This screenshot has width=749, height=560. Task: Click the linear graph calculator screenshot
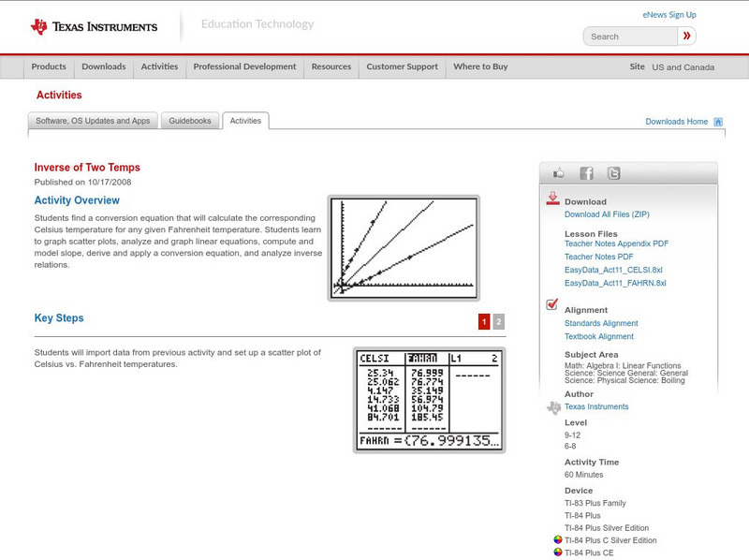[404, 248]
